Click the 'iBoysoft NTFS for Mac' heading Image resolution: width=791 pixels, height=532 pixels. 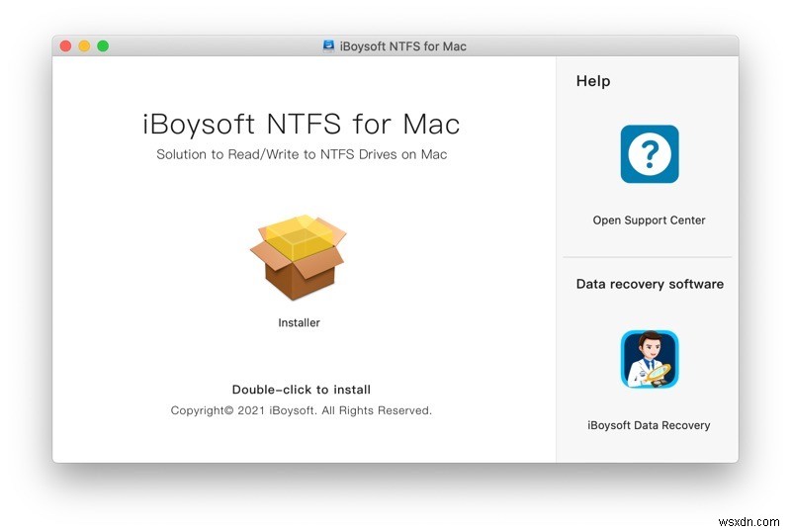[302, 125]
